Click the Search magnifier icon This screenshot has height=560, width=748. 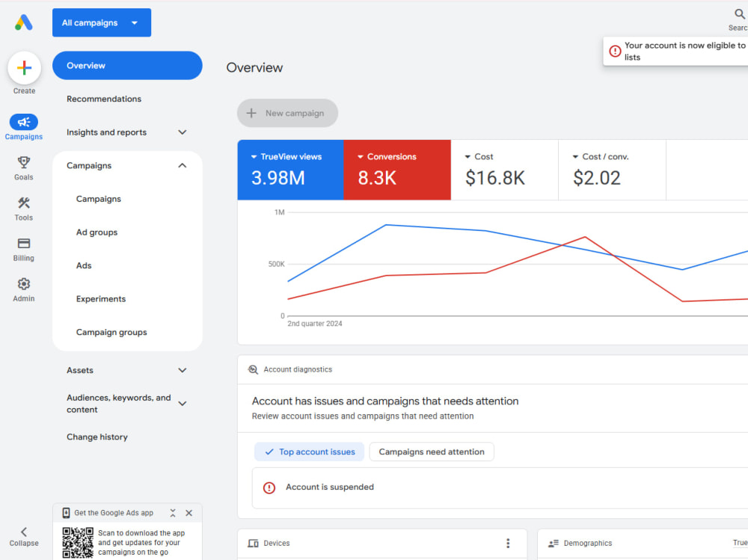740,14
